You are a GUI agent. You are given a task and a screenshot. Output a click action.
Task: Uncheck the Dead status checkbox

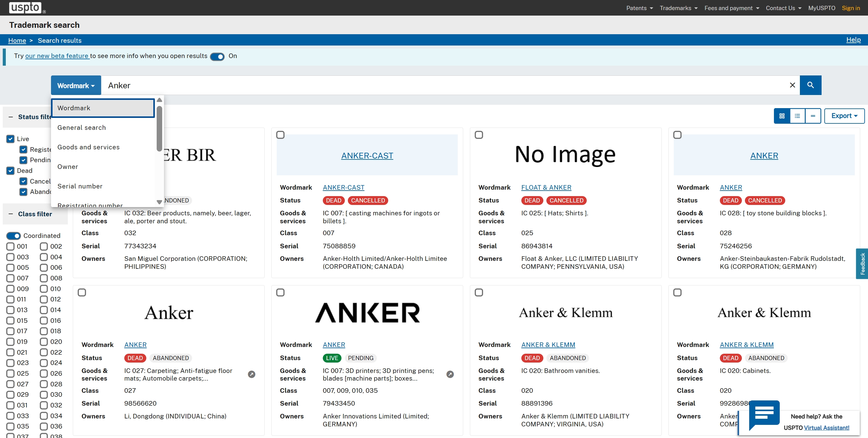tap(10, 170)
